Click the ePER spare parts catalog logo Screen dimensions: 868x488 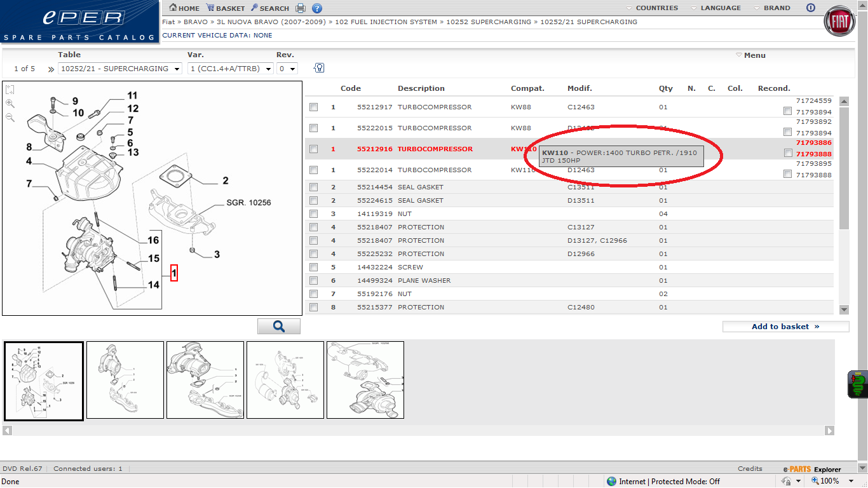[79, 22]
